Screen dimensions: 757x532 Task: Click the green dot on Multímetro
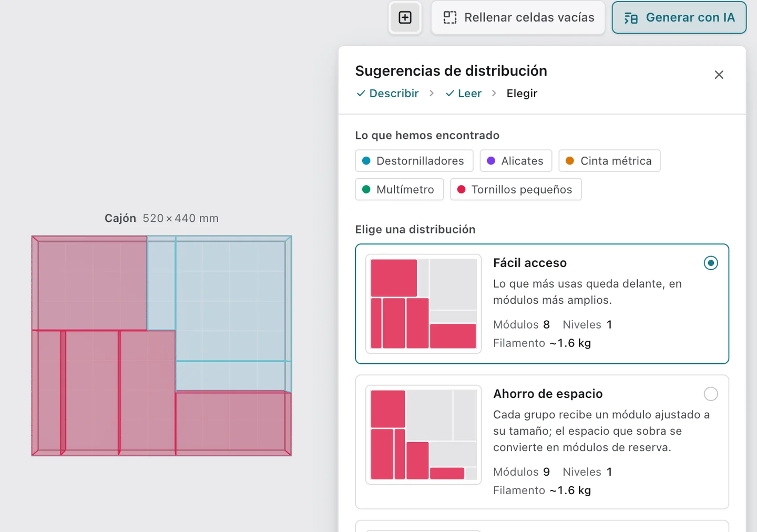click(366, 189)
